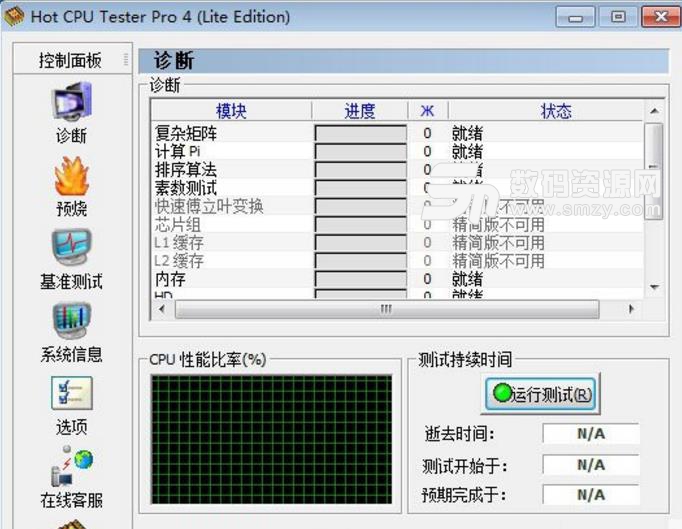The height and width of the screenshot is (529, 682).
Task: Select the L2 缓存 module row
Action: [x=397, y=261]
